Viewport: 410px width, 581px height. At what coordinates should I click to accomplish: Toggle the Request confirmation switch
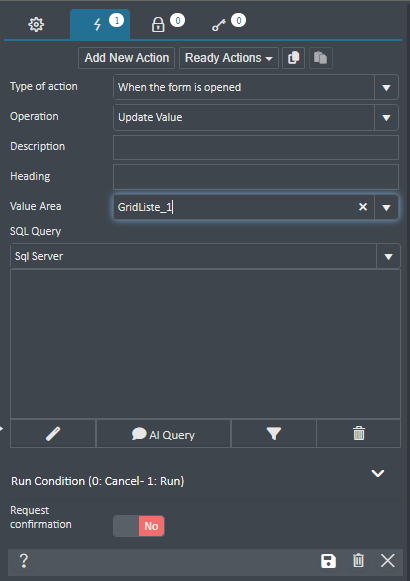coord(139,526)
